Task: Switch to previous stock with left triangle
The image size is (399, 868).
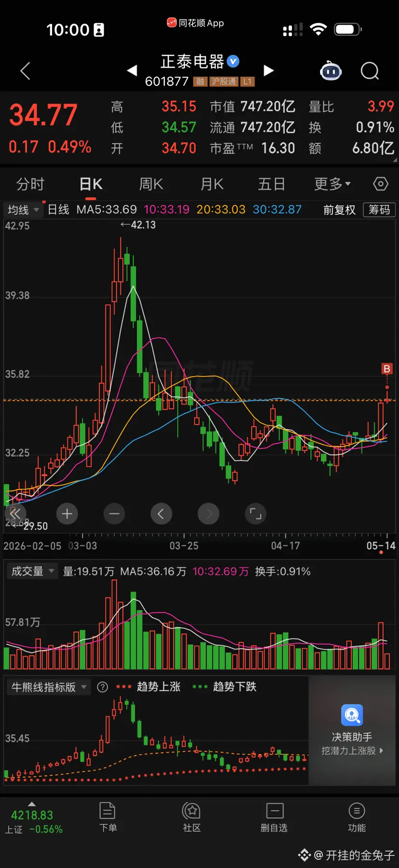Action: 132,70
